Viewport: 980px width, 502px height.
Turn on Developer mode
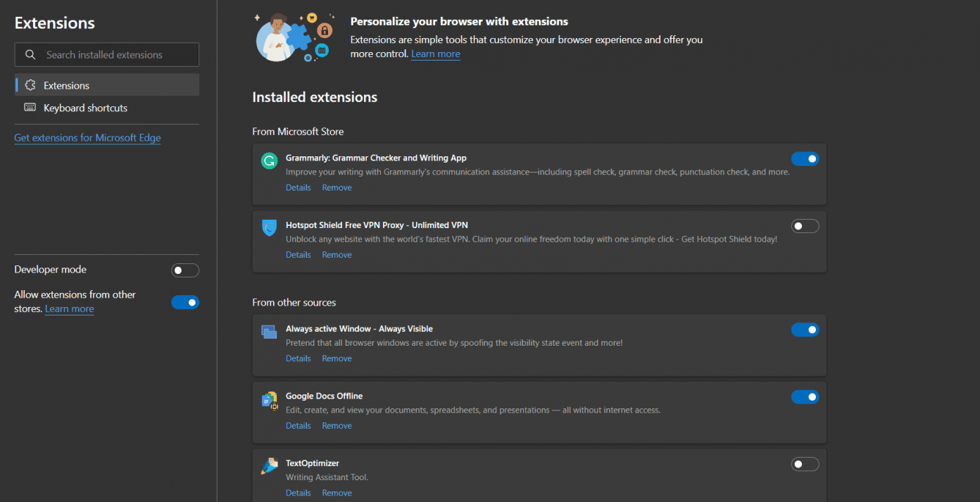click(185, 270)
